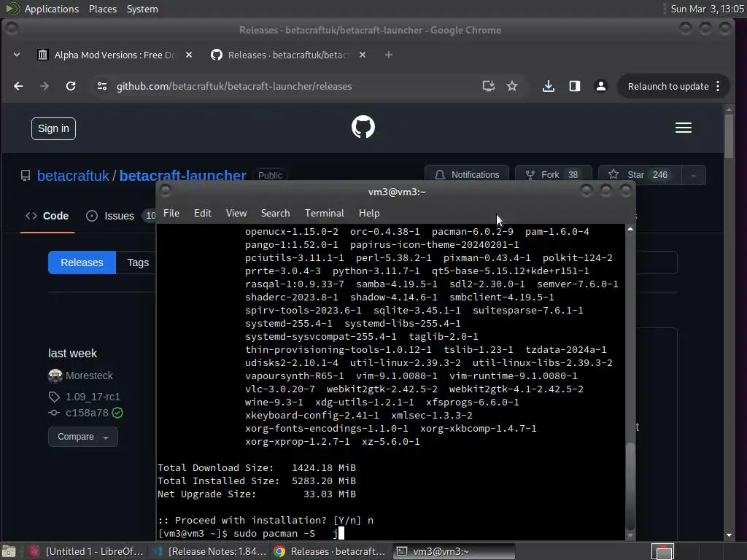Open terminal View menu

point(236,214)
